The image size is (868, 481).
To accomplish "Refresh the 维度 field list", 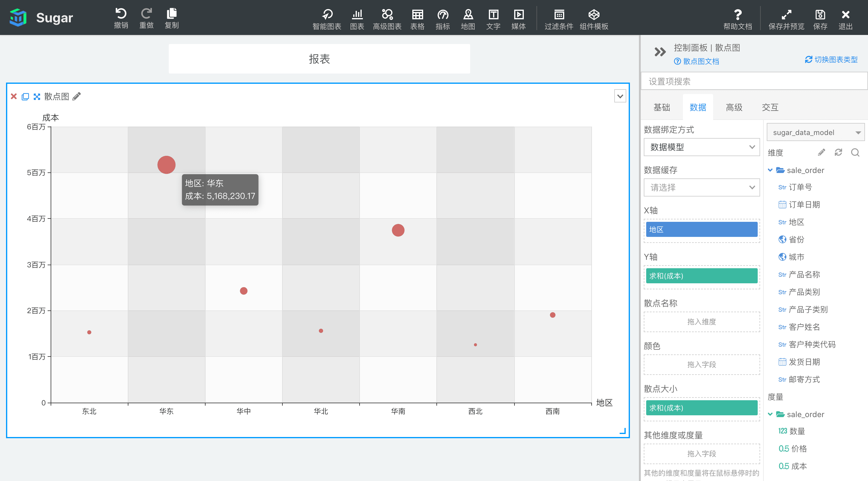I will tap(838, 152).
